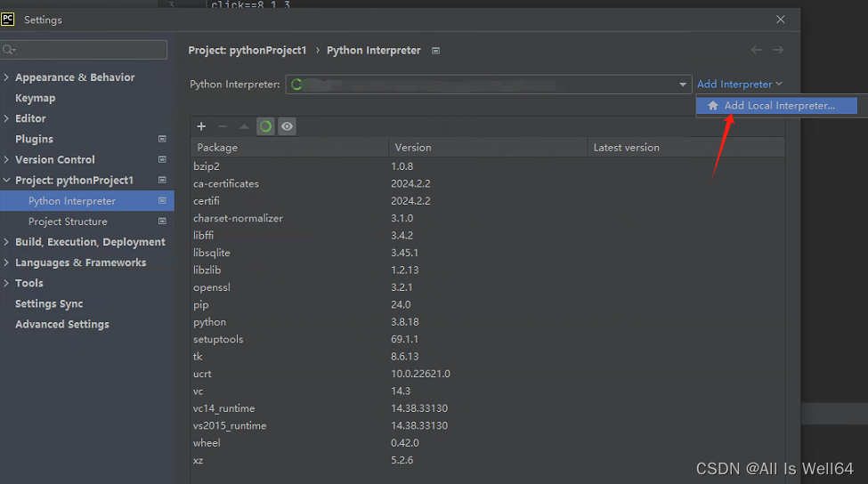Select the certifi package row

[487, 201]
